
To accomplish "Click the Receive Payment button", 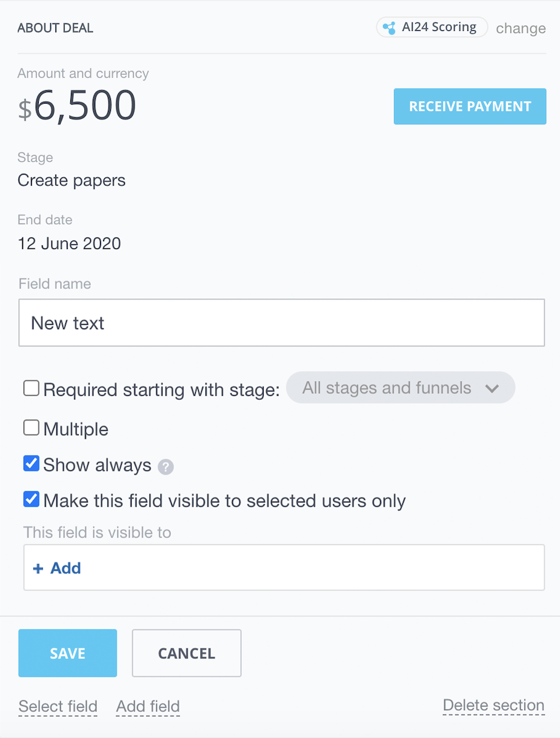I will [x=470, y=107].
